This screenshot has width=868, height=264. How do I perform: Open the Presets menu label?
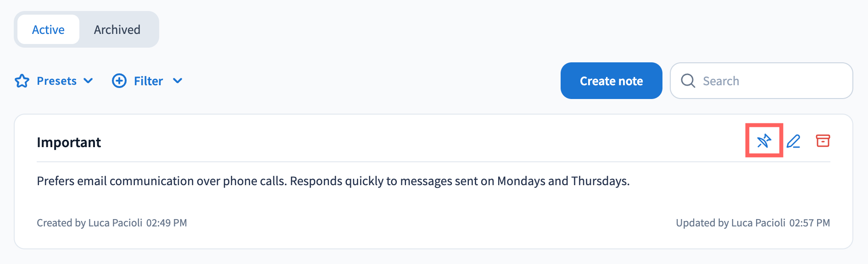pyautogui.click(x=56, y=81)
